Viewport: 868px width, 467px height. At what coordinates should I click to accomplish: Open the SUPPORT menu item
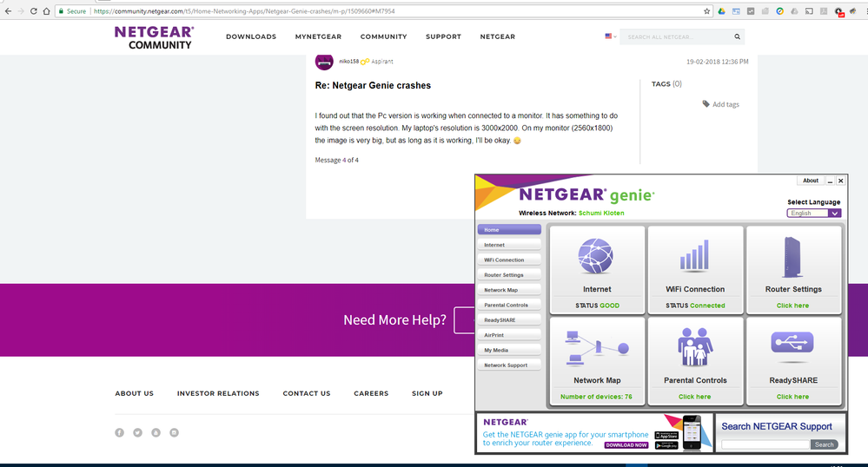click(443, 36)
